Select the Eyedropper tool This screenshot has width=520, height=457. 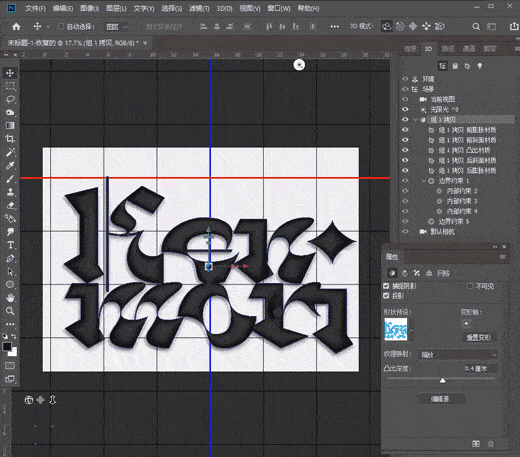click(10, 166)
